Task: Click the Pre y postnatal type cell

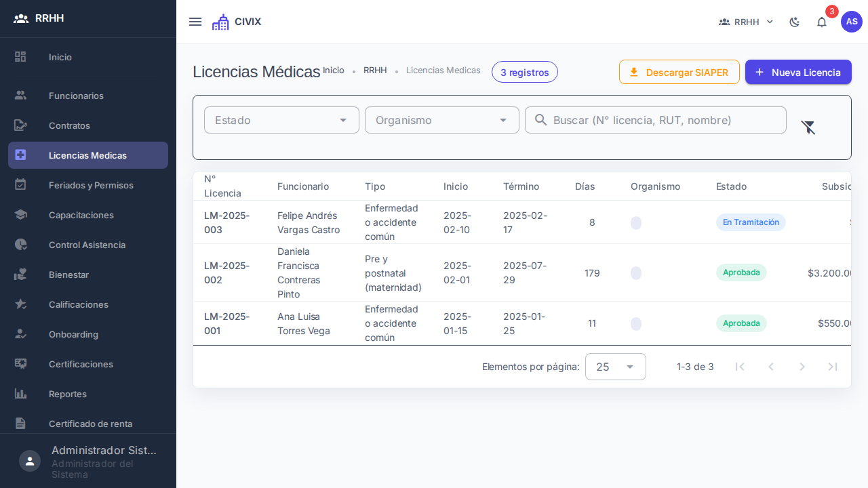Action: (x=393, y=272)
